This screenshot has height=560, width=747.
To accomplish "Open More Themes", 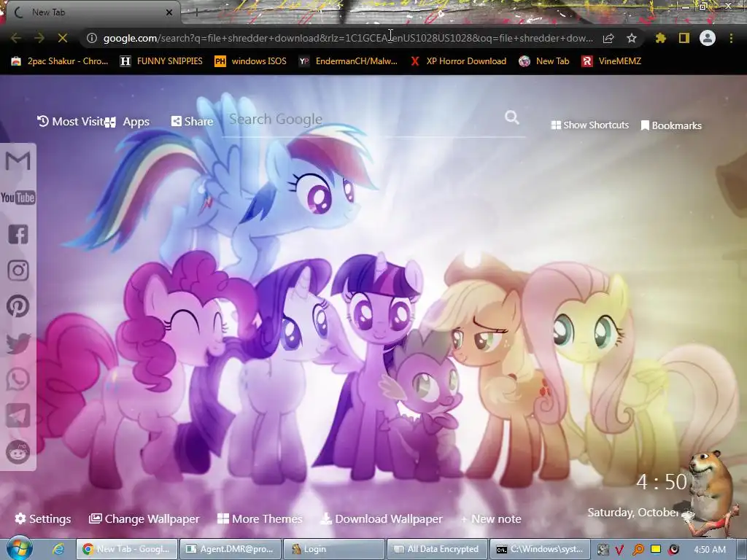I will pyautogui.click(x=260, y=518).
